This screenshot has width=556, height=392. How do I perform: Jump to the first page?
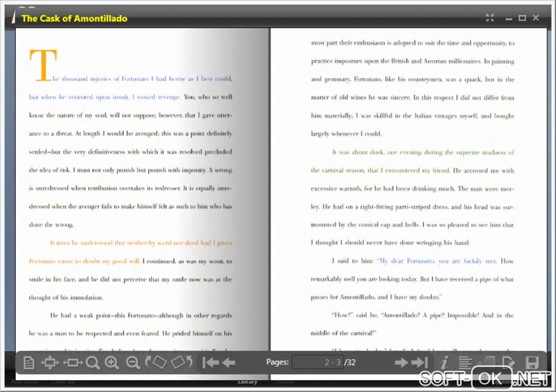tap(210, 363)
